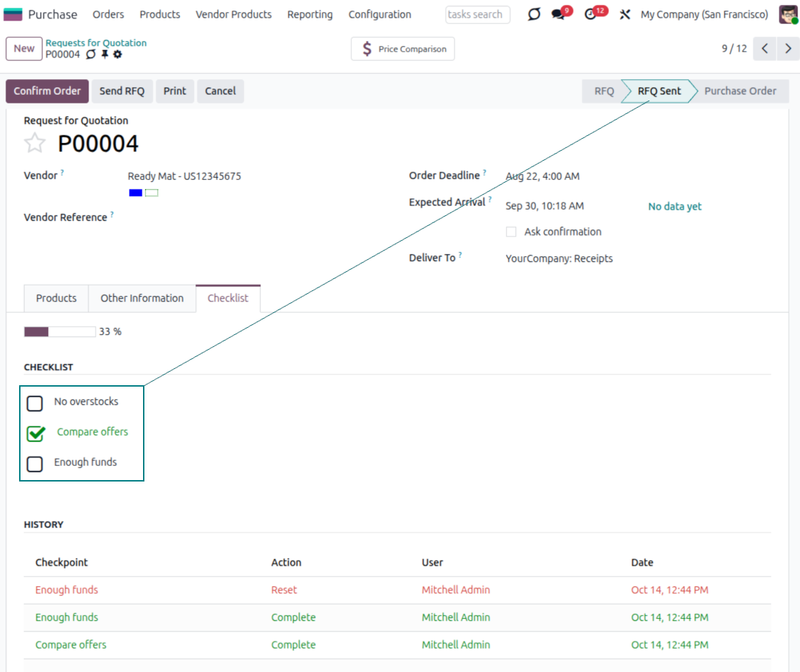Click the pin icon beside P00004
800x672 pixels.
[x=105, y=55]
